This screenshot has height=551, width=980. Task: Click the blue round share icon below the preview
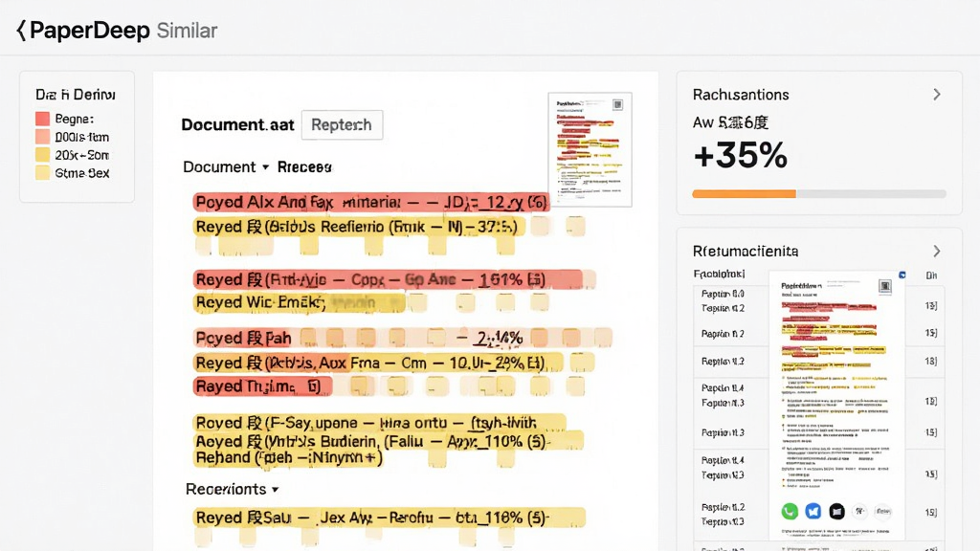coord(813,511)
